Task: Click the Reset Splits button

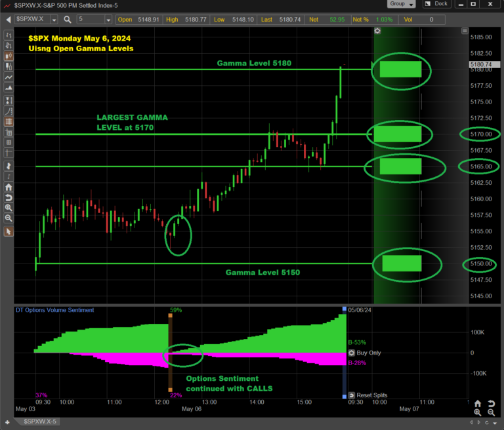Action: tap(367, 395)
